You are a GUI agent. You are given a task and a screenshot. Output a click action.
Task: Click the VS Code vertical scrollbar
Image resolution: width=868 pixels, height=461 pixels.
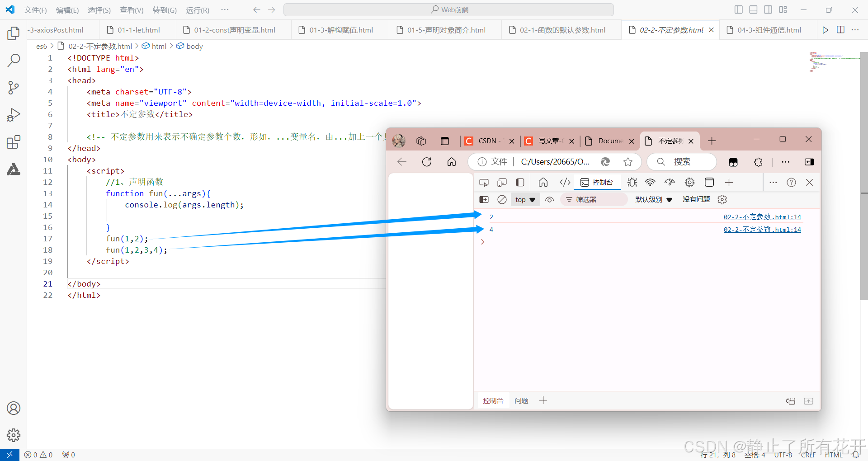(864, 176)
